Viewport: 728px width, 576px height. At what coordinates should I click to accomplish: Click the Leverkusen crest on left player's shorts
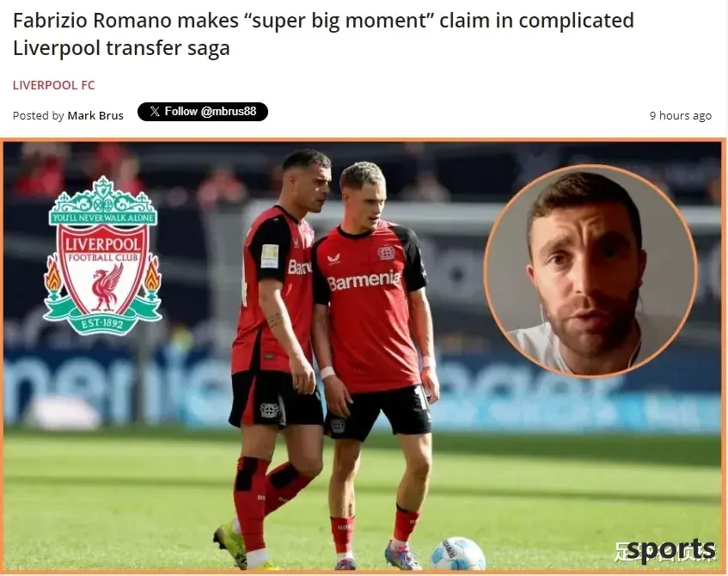click(269, 410)
